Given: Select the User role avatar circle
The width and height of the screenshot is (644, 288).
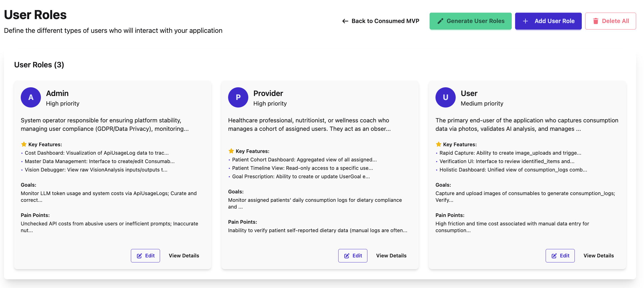Looking at the screenshot, I should (445, 97).
